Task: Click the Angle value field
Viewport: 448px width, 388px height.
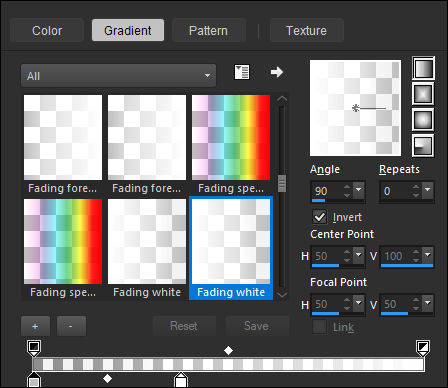Action: coord(327,191)
